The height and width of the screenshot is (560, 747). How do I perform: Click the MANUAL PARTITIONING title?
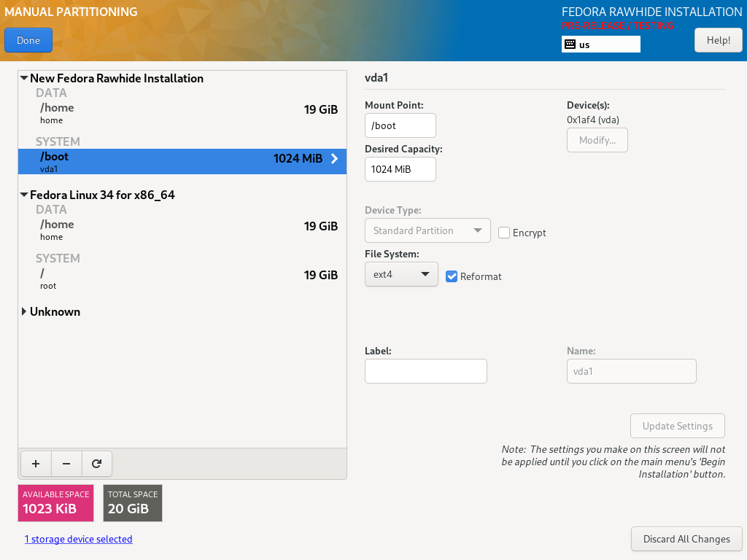[71, 12]
